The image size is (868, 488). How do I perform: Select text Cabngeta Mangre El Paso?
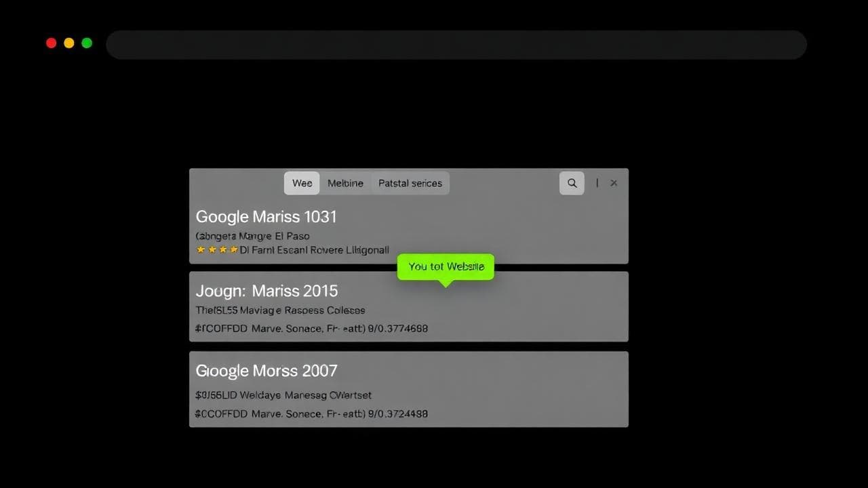pyautogui.click(x=252, y=236)
